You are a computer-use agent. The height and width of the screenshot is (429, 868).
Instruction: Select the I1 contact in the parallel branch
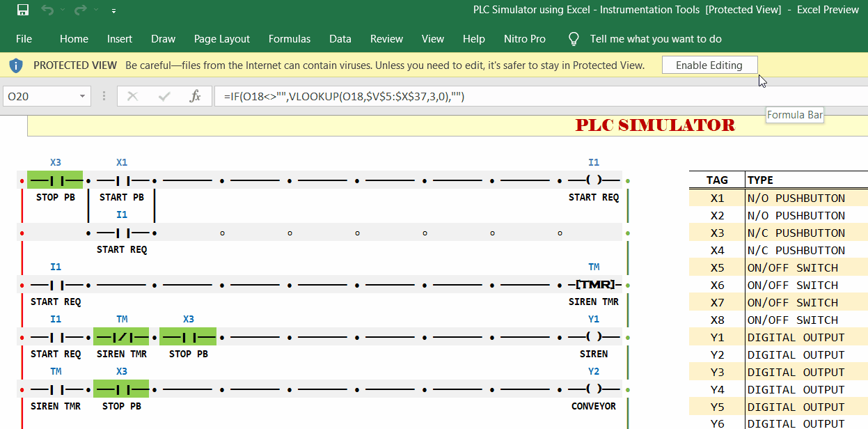pos(122,233)
